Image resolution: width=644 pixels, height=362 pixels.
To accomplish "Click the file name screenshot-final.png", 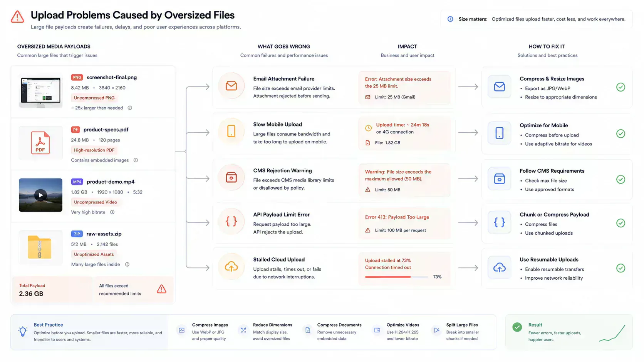I will point(112,77).
